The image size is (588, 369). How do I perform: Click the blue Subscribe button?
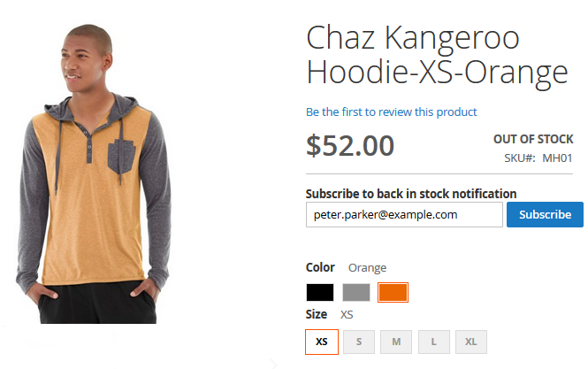545,215
